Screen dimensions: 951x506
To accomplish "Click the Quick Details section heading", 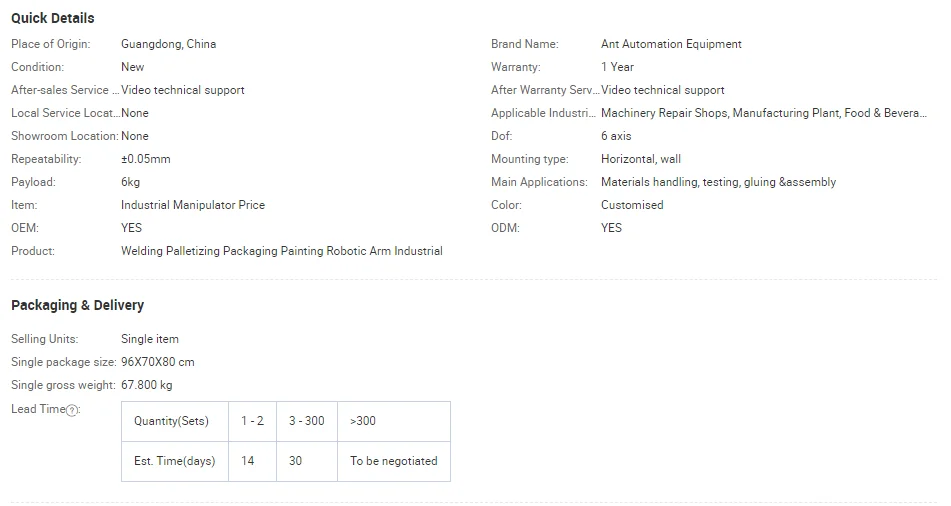I will tap(53, 18).
